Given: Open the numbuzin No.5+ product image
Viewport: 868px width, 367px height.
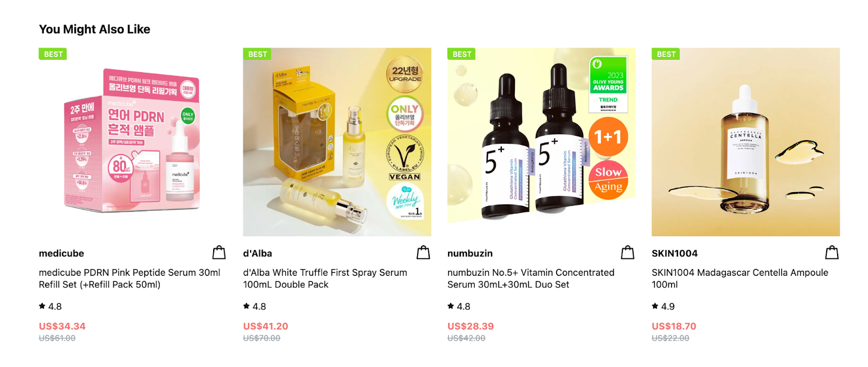Looking at the screenshot, I should tap(541, 142).
